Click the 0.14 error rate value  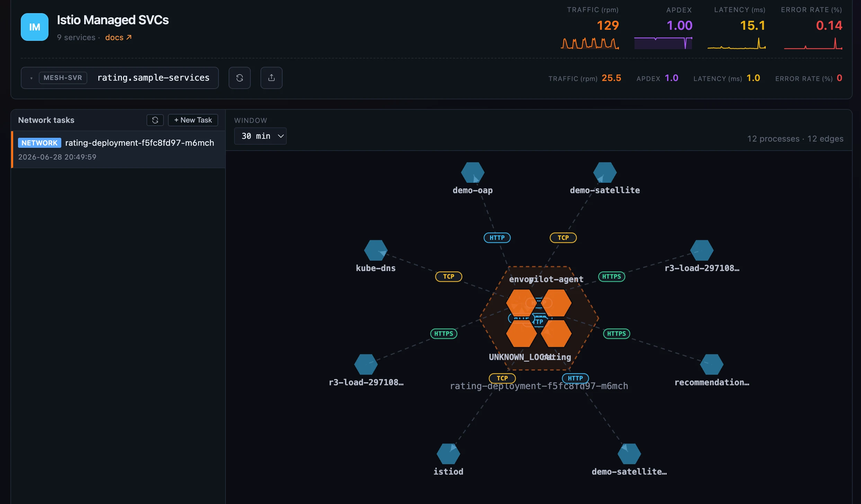tap(829, 26)
